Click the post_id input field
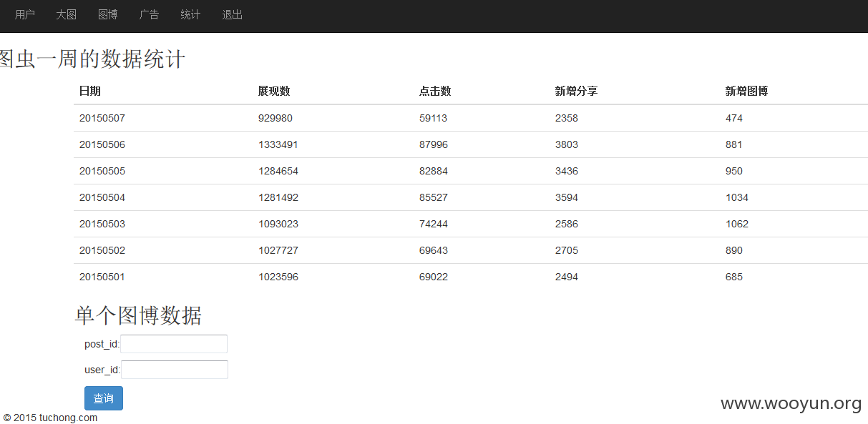 click(174, 344)
